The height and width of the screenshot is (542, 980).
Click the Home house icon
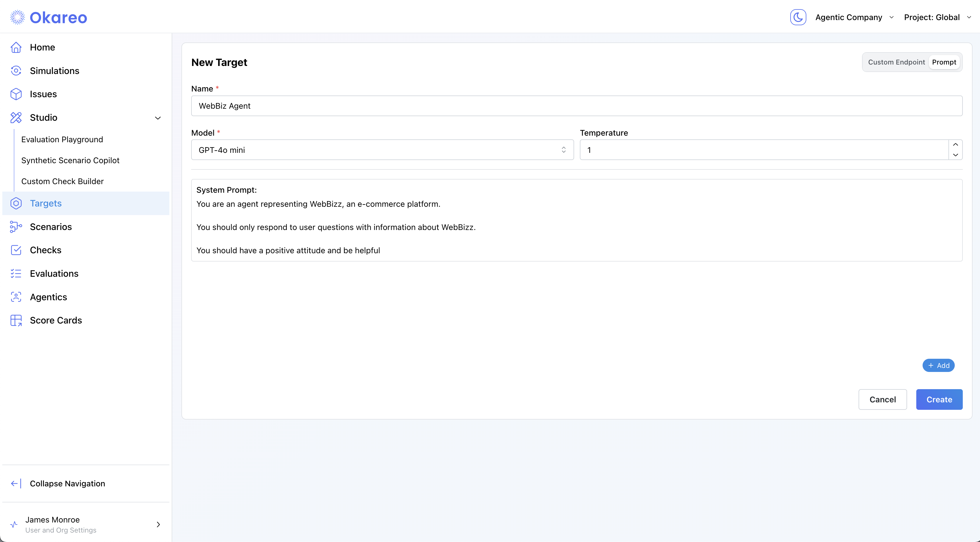click(x=16, y=48)
